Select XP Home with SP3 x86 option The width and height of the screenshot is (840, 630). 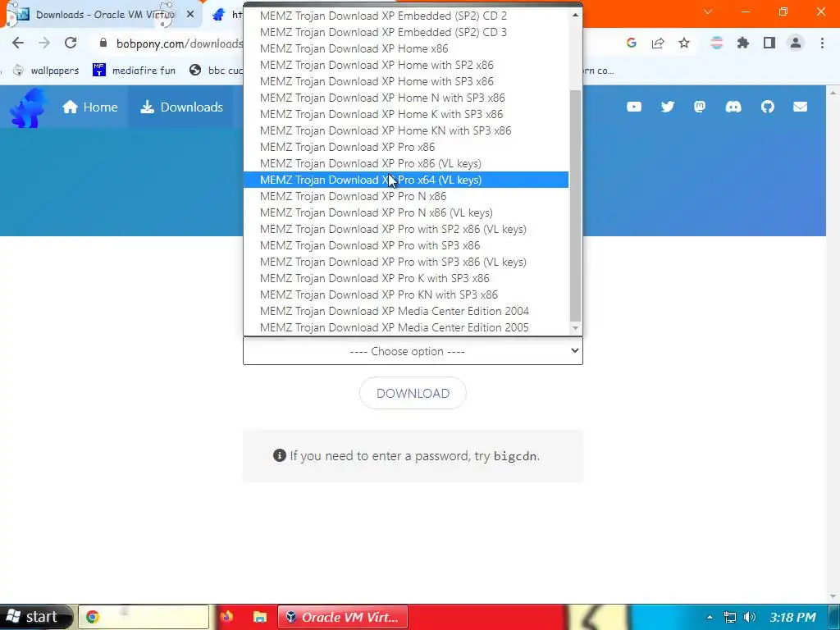point(406,81)
